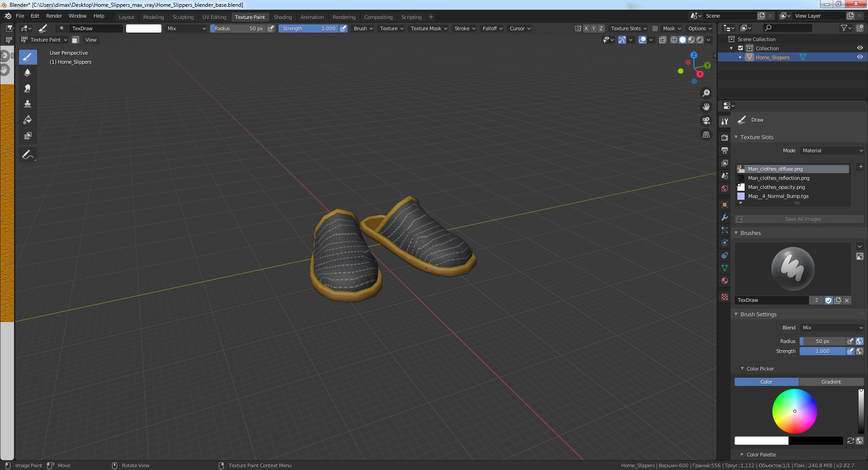Expand the Color Palette panel
Screen dimensions: 868x470
742,454
